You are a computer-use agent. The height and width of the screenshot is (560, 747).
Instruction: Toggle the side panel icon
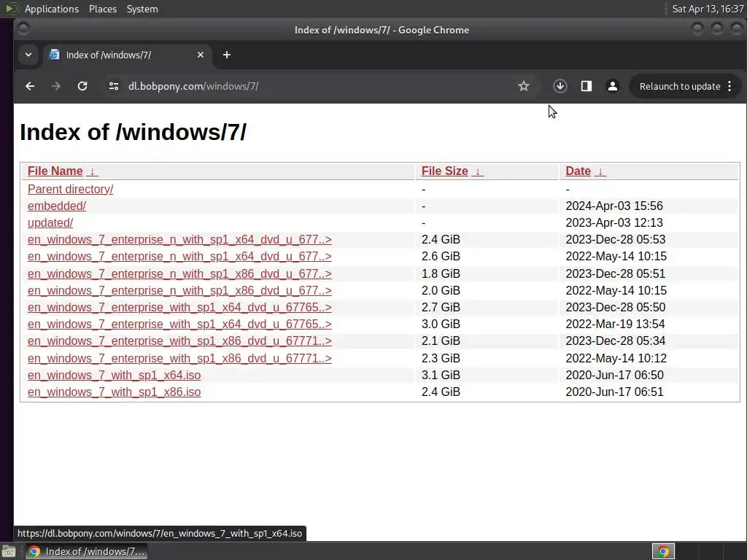pyautogui.click(x=586, y=86)
